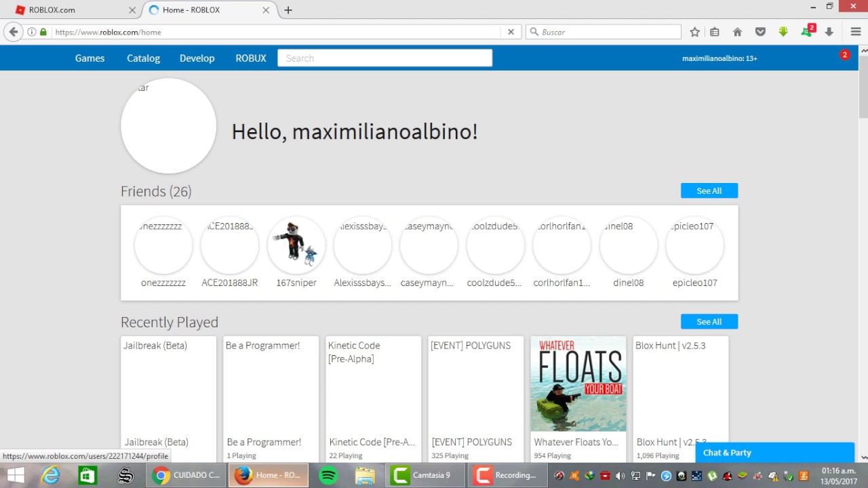The height and width of the screenshot is (488, 868).
Task: Switch to Recording window in taskbar
Action: point(507,475)
